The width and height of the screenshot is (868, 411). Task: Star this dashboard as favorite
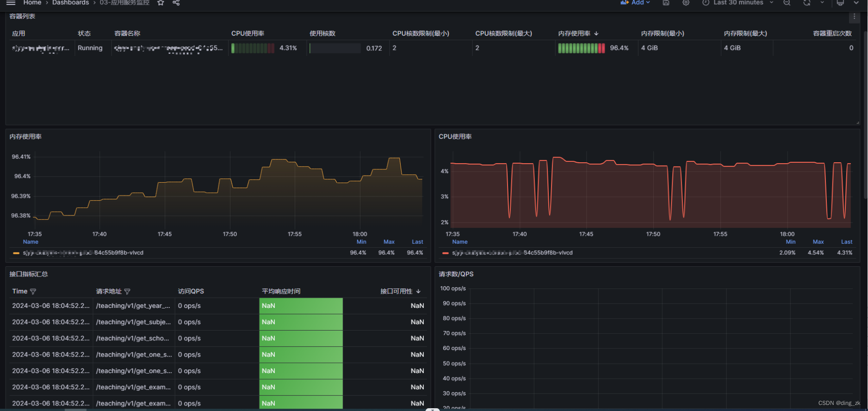point(161,3)
